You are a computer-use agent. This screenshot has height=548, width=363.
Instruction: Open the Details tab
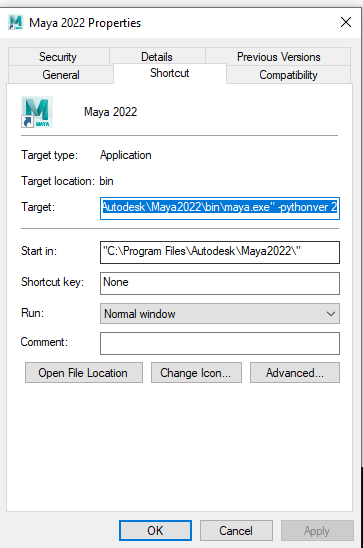(x=157, y=57)
